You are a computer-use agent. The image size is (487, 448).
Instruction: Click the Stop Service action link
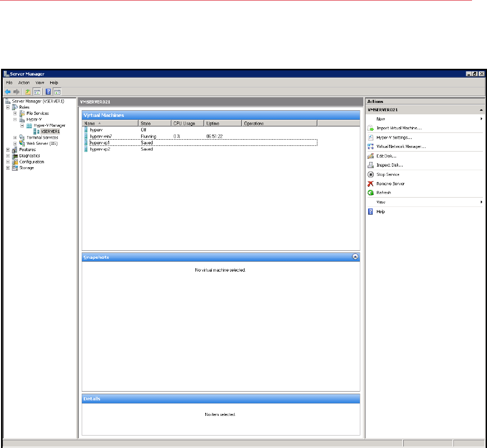388,174
